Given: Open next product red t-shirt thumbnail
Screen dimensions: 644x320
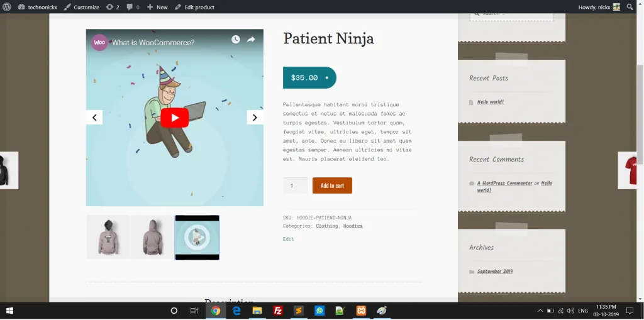Looking at the screenshot, I should [x=627, y=170].
